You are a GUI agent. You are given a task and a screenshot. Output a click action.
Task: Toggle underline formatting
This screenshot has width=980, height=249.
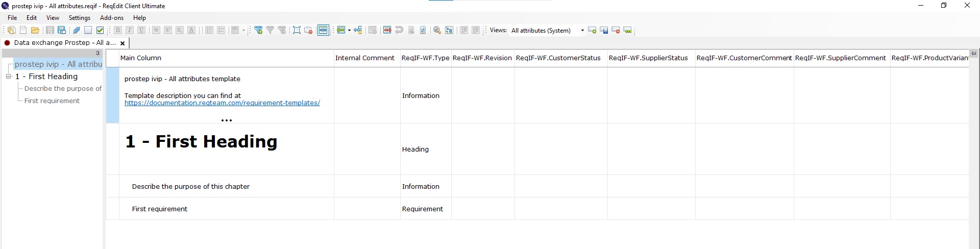coord(141,30)
